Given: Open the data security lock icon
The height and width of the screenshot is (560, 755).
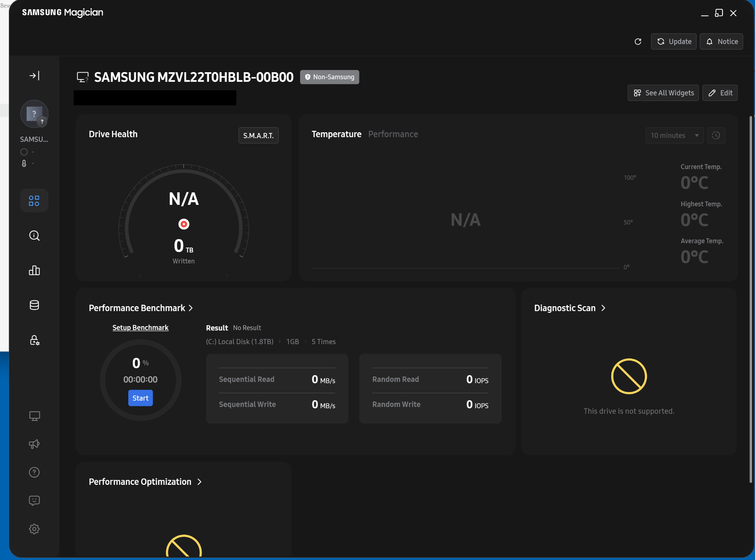Looking at the screenshot, I should [x=34, y=340].
